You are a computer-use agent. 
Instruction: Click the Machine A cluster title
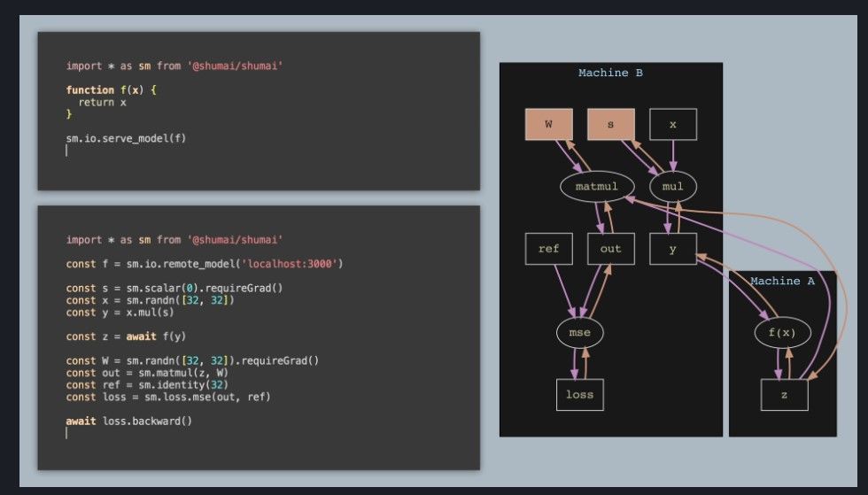coord(782,281)
